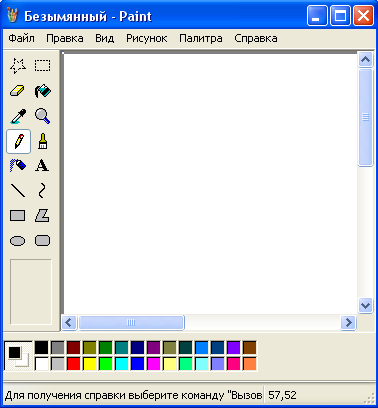Minimize the Paint window
Viewport: 378px width, 408px height.
pyautogui.click(x=317, y=16)
